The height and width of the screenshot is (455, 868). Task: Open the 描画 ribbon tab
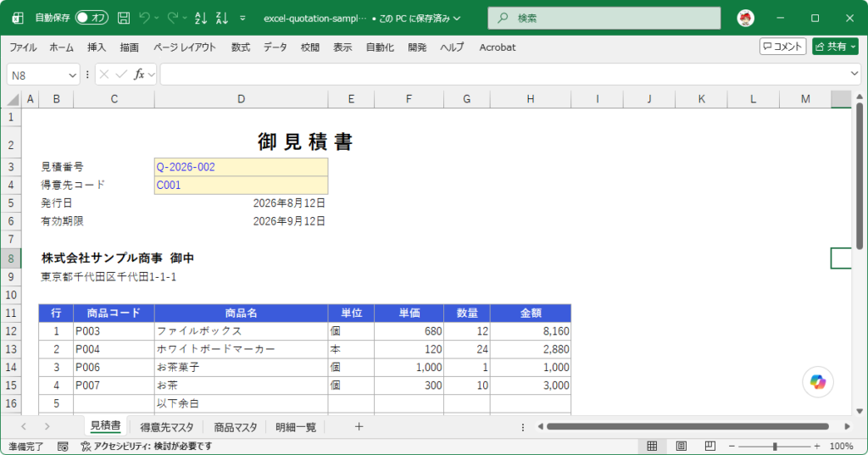coord(130,47)
